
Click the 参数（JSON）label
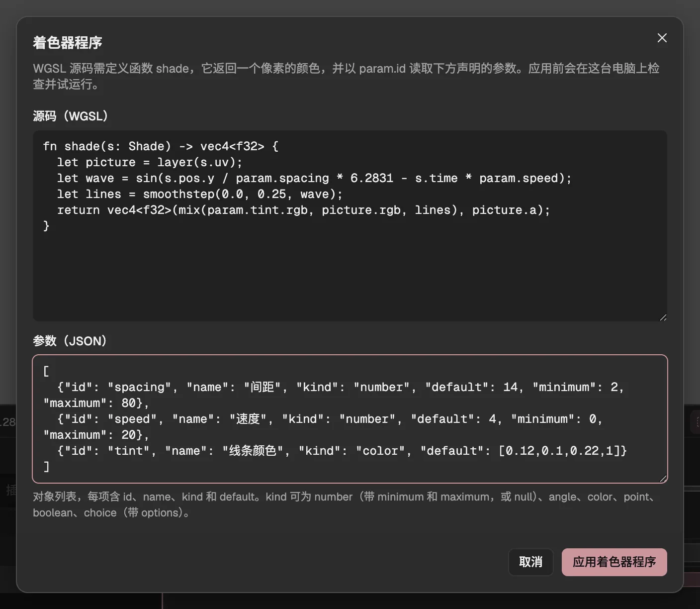pos(70,341)
